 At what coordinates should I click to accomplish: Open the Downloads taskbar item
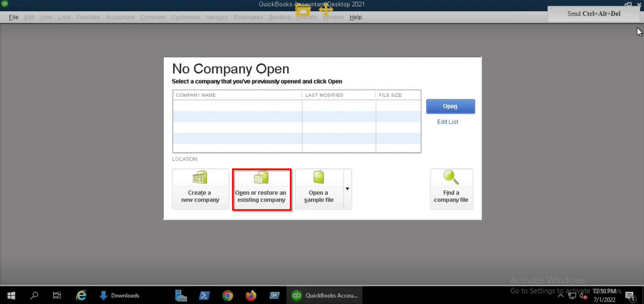[x=120, y=296]
